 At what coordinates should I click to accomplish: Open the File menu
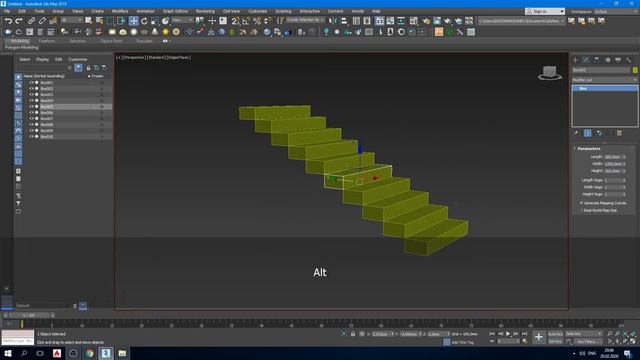(x=7, y=11)
